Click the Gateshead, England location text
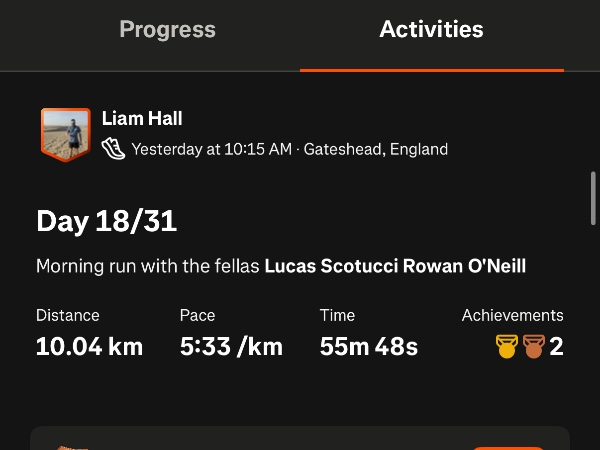Viewport: 600px width, 450px height. [375, 149]
